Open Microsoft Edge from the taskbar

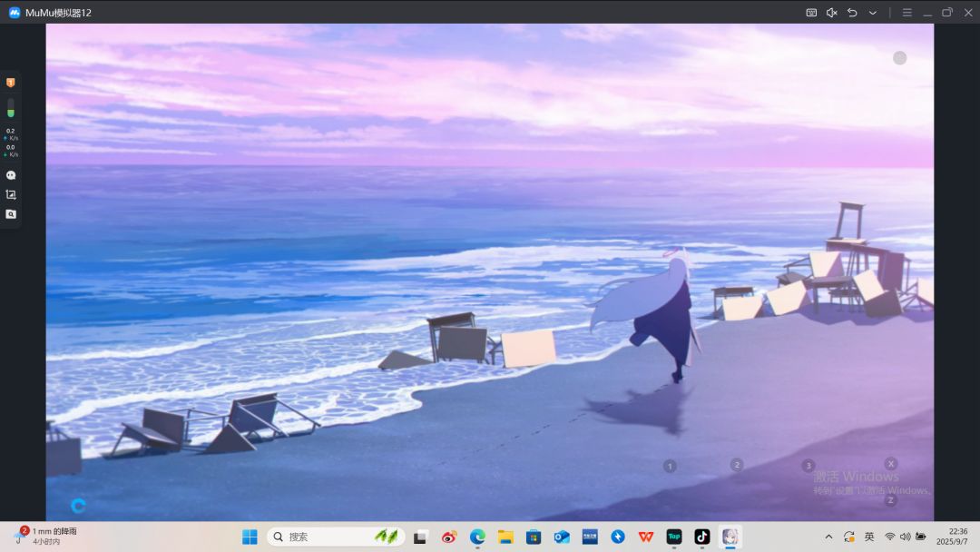click(x=477, y=537)
